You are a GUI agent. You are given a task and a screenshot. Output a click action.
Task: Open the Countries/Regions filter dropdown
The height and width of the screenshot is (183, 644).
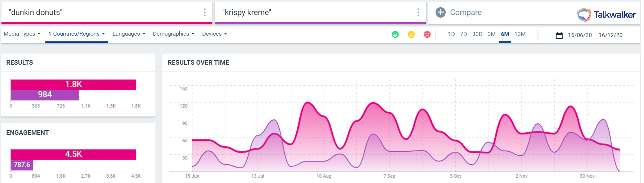coord(76,34)
